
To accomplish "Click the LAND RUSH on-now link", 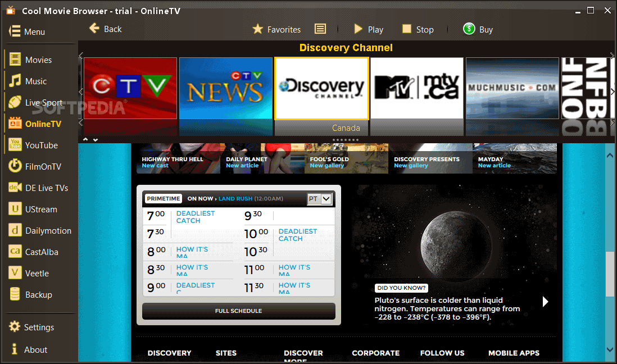I will pos(235,199).
